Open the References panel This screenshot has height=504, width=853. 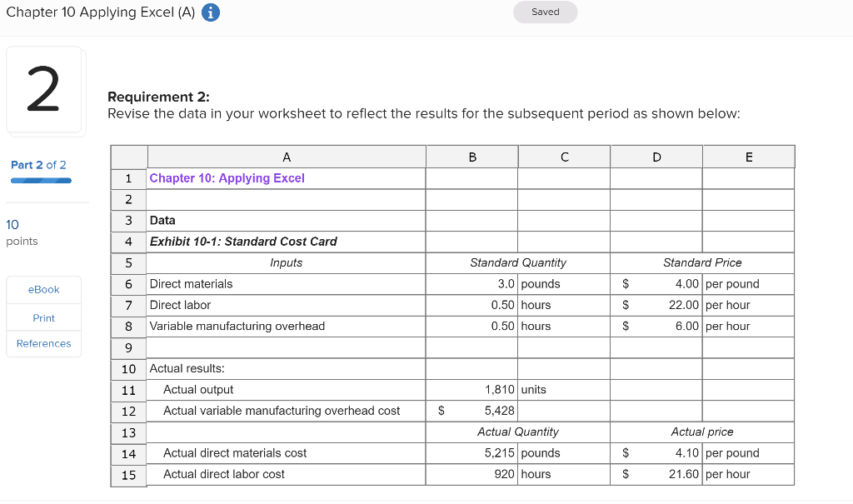pos(43,343)
